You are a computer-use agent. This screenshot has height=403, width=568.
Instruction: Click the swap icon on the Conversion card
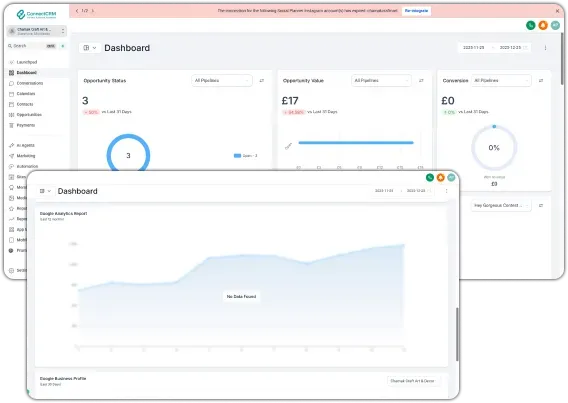coord(541,80)
